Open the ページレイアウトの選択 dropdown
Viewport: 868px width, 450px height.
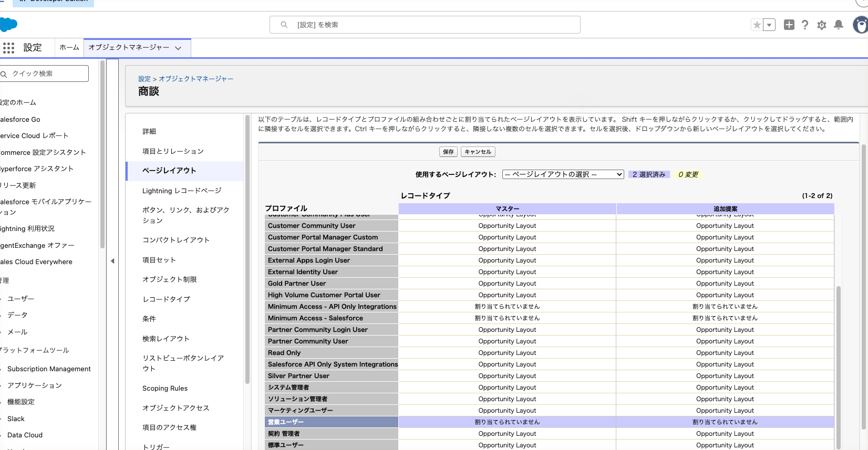(x=563, y=174)
